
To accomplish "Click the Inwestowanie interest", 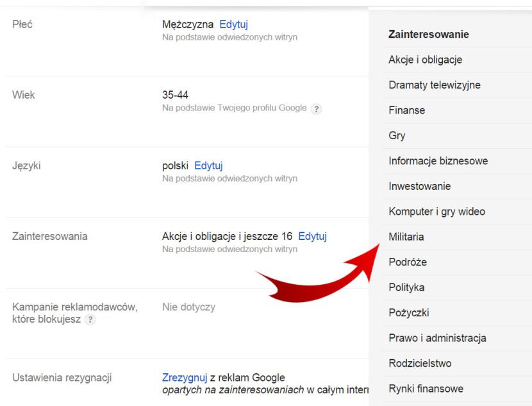I will (419, 187).
